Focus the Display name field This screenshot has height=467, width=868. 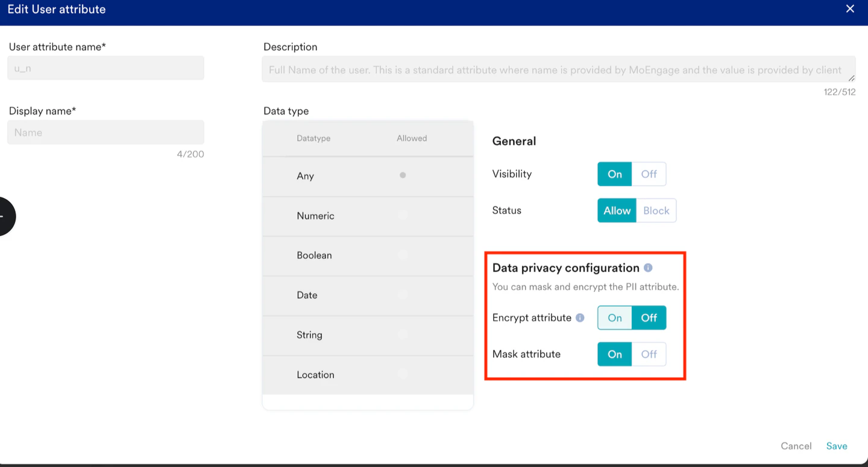tap(105, 132)
